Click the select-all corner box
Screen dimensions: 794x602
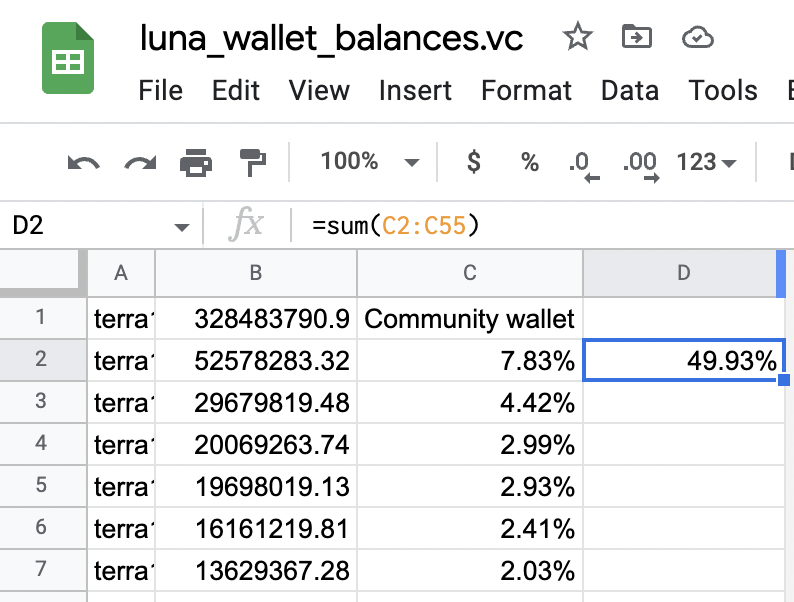coord(43,273)
